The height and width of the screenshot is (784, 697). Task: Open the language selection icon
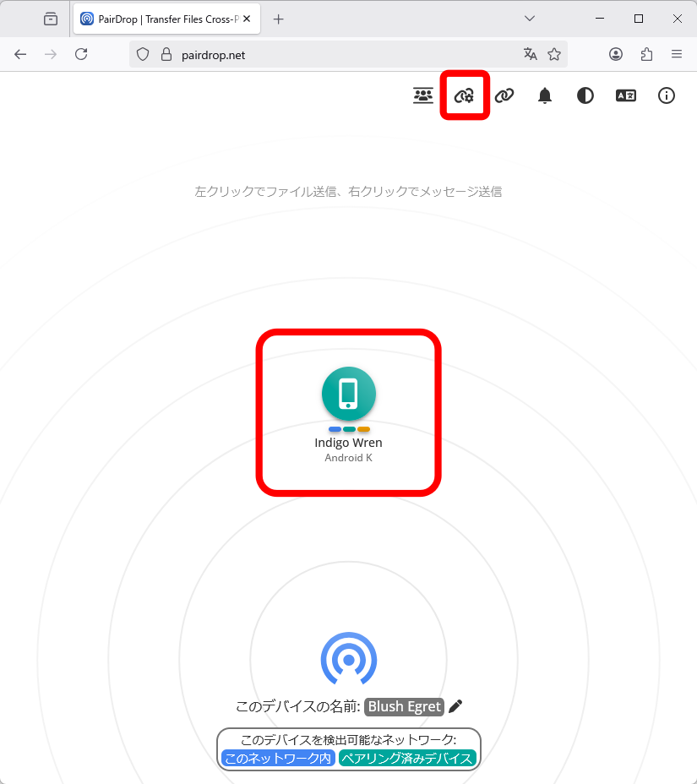coord(626,95)
